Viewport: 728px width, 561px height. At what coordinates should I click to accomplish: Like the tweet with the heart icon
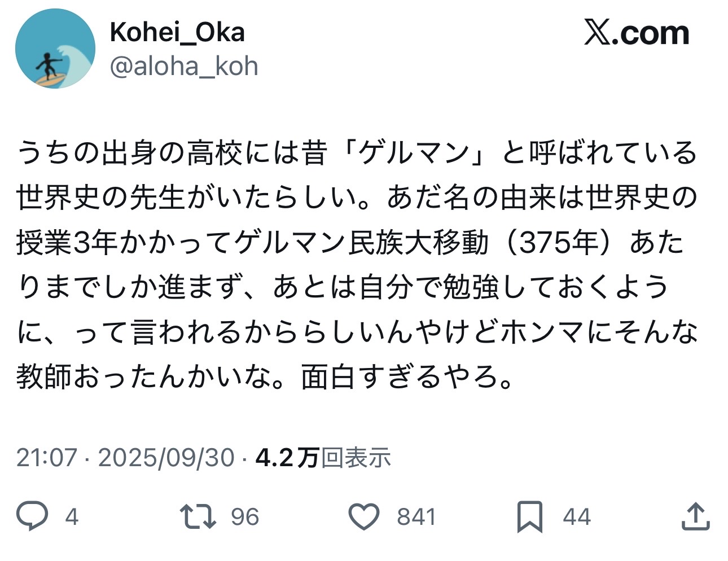pyautogui.click(x=364, y=516)
